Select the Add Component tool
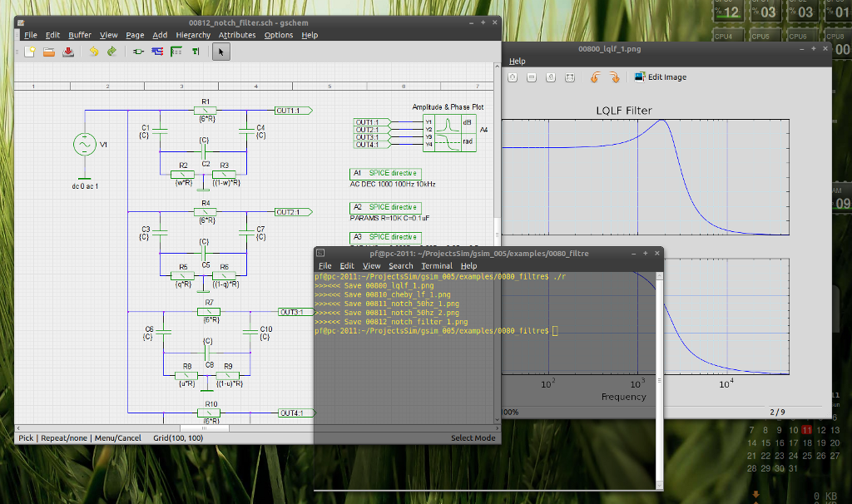Screen dimensions: 852x504 [139, 52]
